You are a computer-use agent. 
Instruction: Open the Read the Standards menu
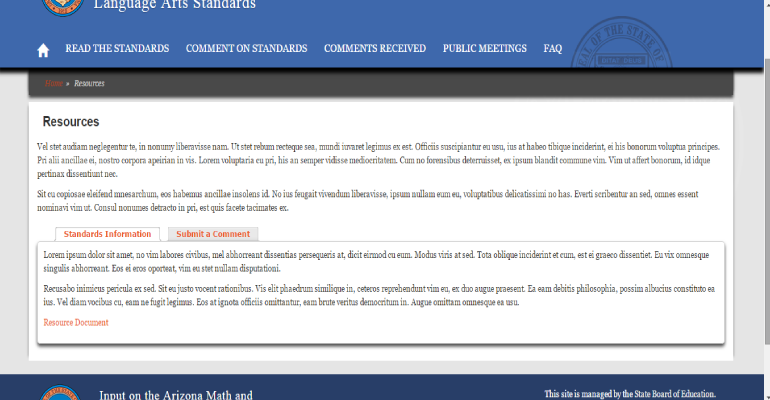click(117, 49)
